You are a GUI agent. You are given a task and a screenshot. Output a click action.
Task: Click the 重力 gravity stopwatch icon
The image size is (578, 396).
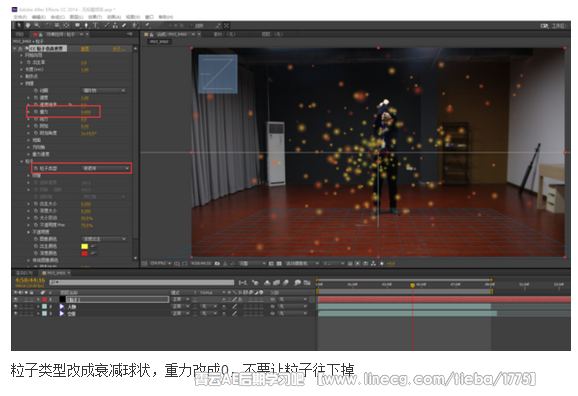pyautogui.click(x=36, y=112)
